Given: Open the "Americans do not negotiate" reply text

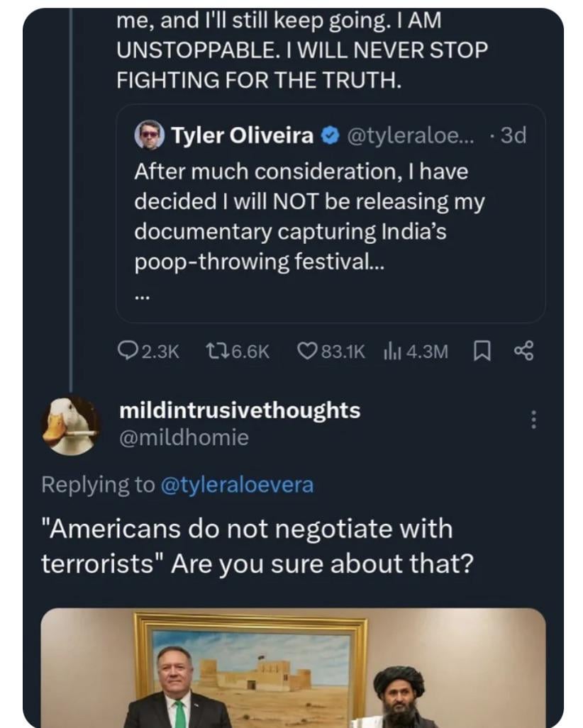Looking at the screenshot, I should (255, 547).
